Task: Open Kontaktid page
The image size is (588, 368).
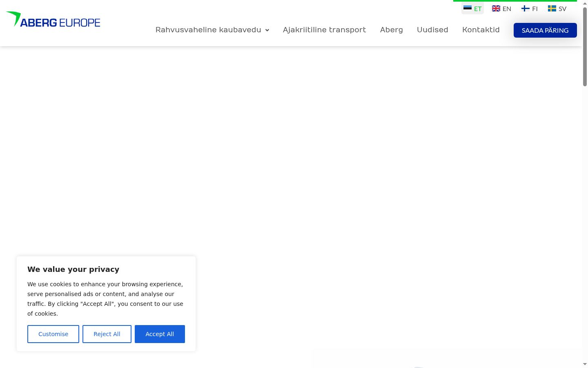Action: (x=481, y=30)
